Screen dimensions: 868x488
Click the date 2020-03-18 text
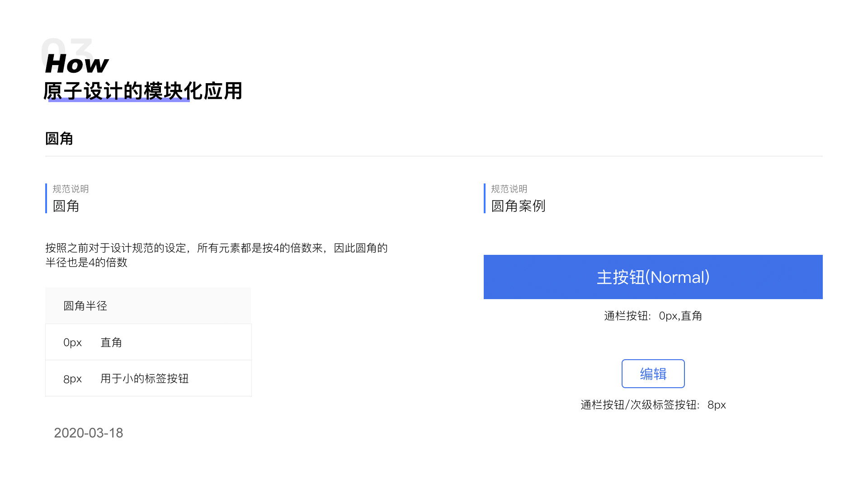click(89, 433)
